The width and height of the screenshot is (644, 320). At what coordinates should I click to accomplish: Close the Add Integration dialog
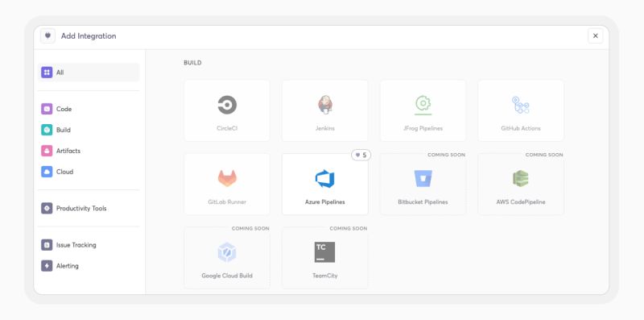[x=596, y=35]
